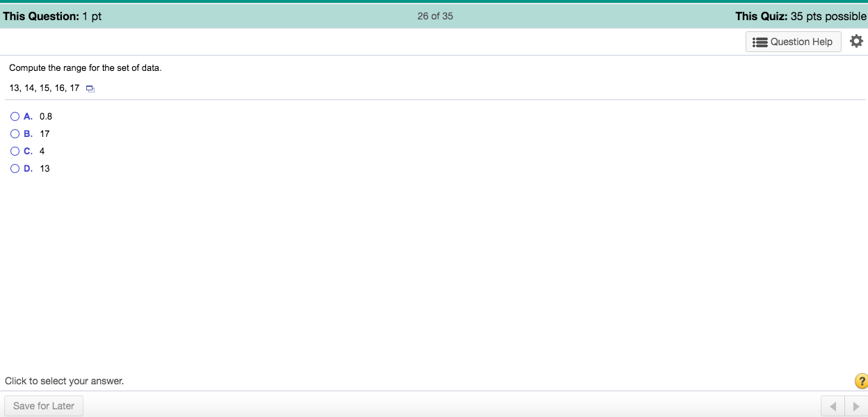This screenshot has height=417, width=868.
Task: Open the data set popup icon
Action: click(x=90, y=89)
